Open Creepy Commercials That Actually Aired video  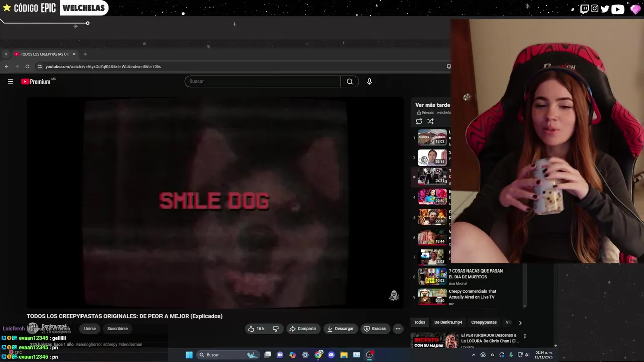click(x=472, y=294)
